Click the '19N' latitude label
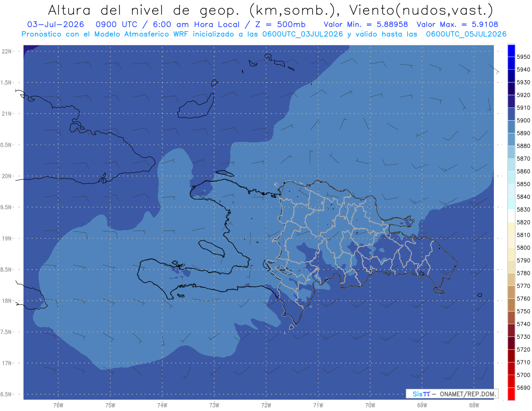Screen dimensions: 532x411 (8, 239)
